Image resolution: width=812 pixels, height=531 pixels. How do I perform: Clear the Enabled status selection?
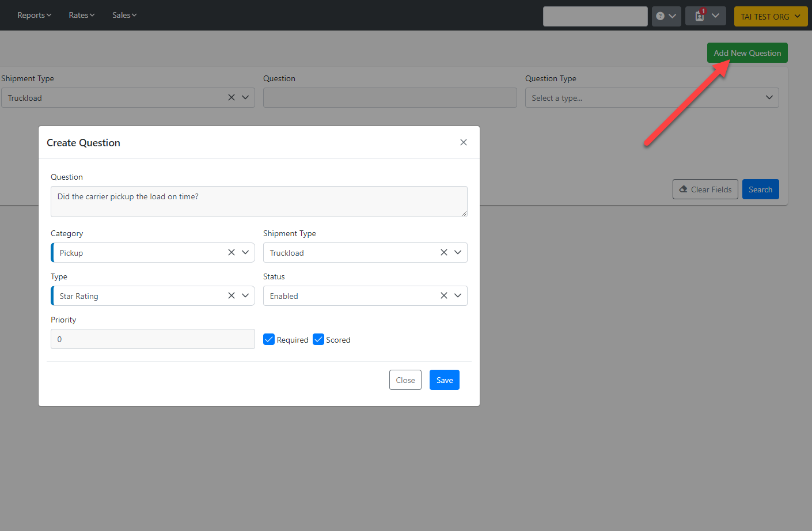[x=443, y=295]
